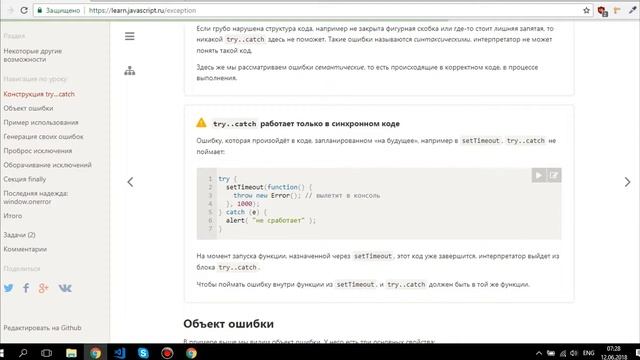Share the page on Twitter
Image resolution: width=640 pixels, height=360 pixels.
pyautogui.click(x=9, y=288)
